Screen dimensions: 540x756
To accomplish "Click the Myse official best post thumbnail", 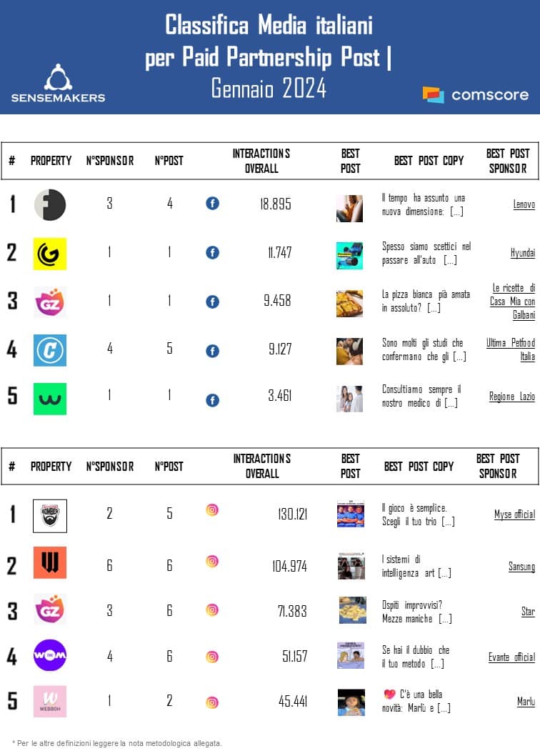I will click(x=351, y=514).
